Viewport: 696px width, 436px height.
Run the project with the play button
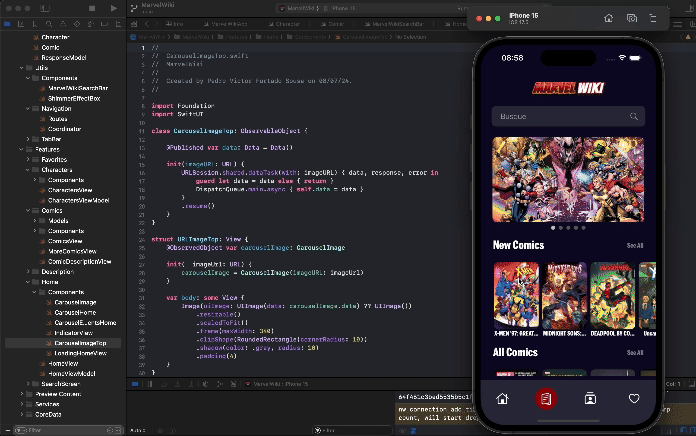(114, 8)
